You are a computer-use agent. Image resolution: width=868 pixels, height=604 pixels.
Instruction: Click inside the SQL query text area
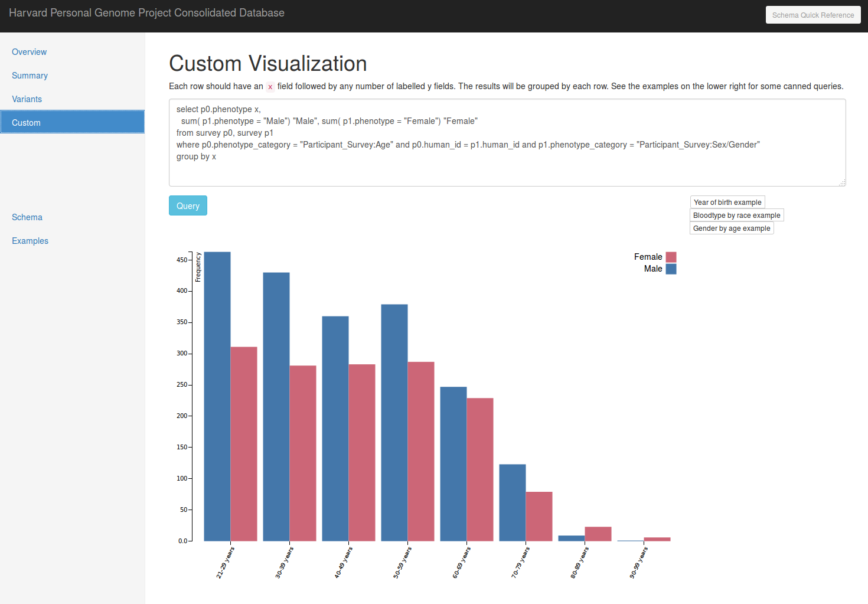tap(507, 143)
